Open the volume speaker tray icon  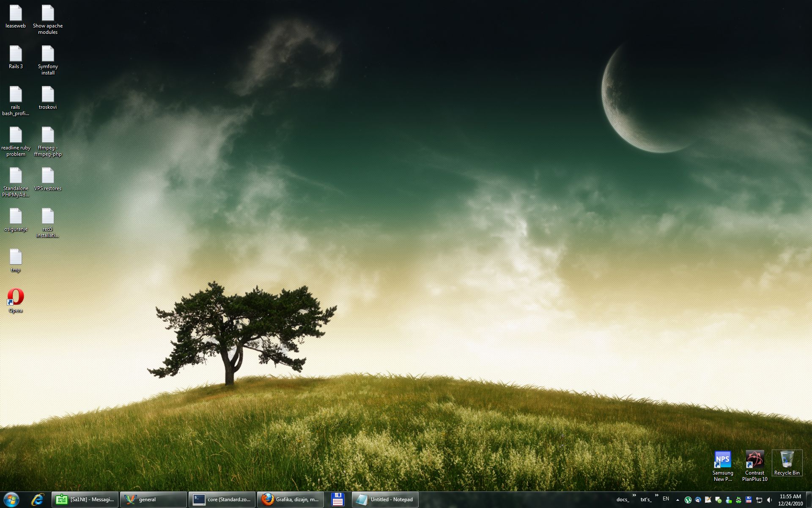(x=769, y=500)
